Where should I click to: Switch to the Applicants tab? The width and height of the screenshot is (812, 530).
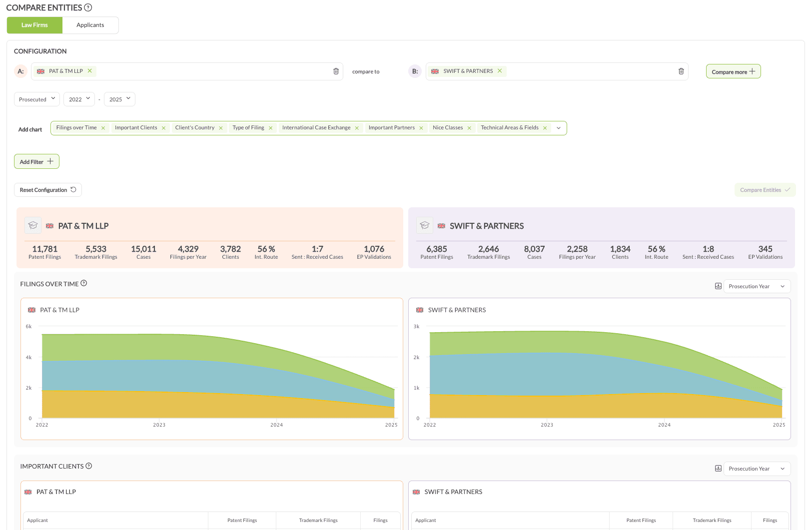[x=90, y=25]
